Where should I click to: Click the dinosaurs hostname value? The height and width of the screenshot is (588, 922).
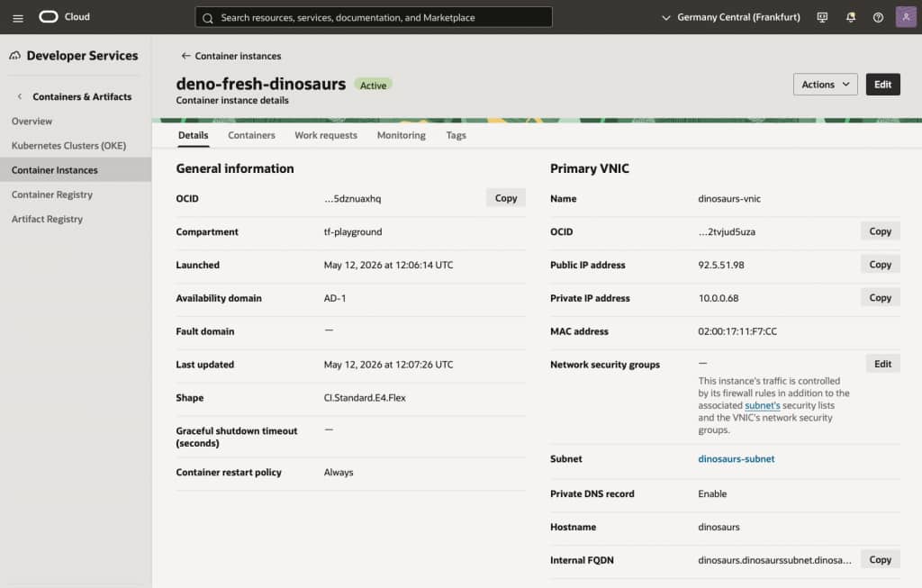point(719,528)
